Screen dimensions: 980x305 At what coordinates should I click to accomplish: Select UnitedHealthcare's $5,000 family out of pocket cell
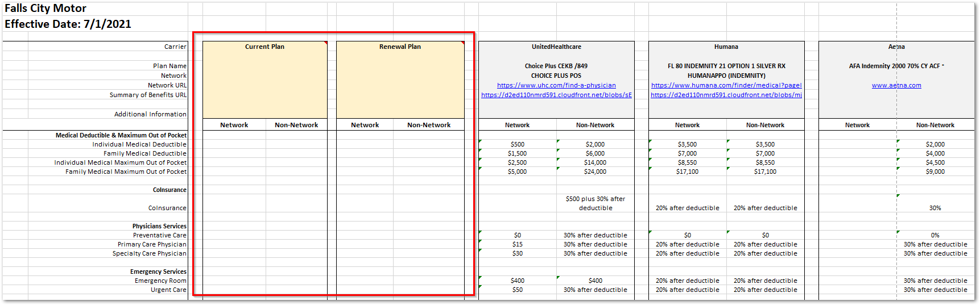click(518, 172)
